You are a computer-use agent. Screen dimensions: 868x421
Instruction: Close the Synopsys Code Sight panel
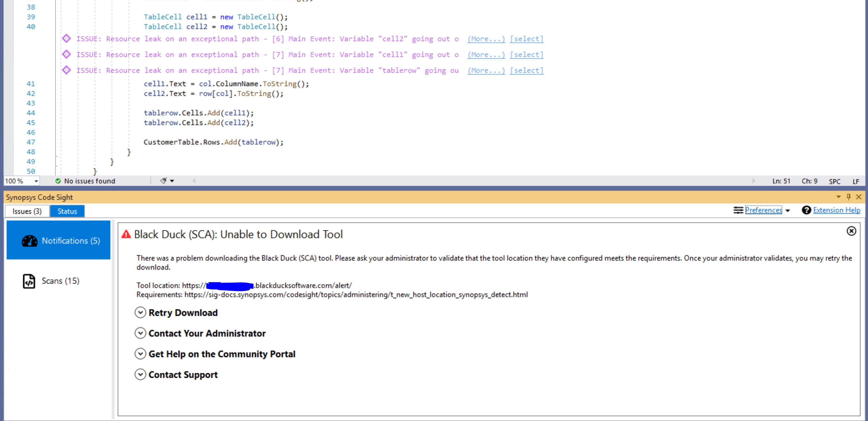[x=859, y=197]
